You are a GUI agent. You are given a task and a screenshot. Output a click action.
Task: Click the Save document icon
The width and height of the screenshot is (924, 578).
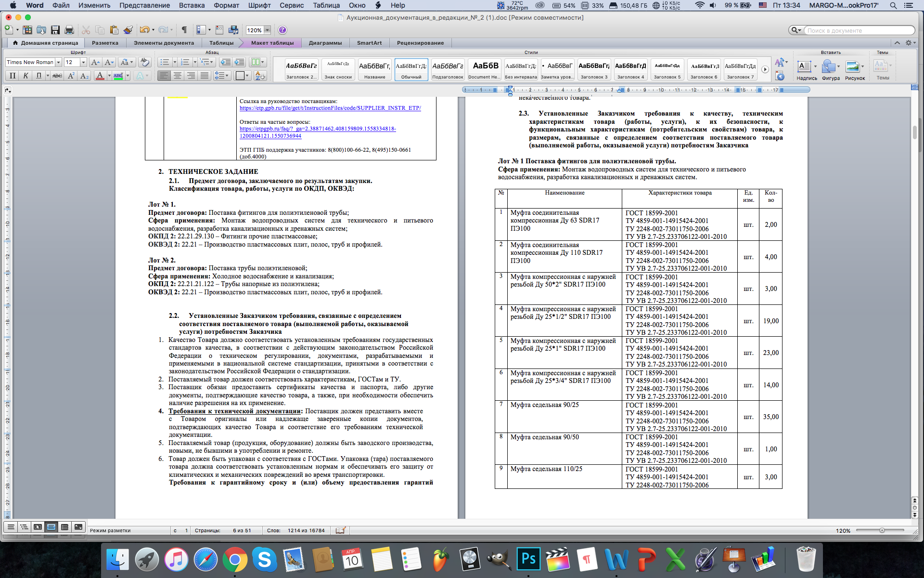pyautogui.click(x=55, y=30)
